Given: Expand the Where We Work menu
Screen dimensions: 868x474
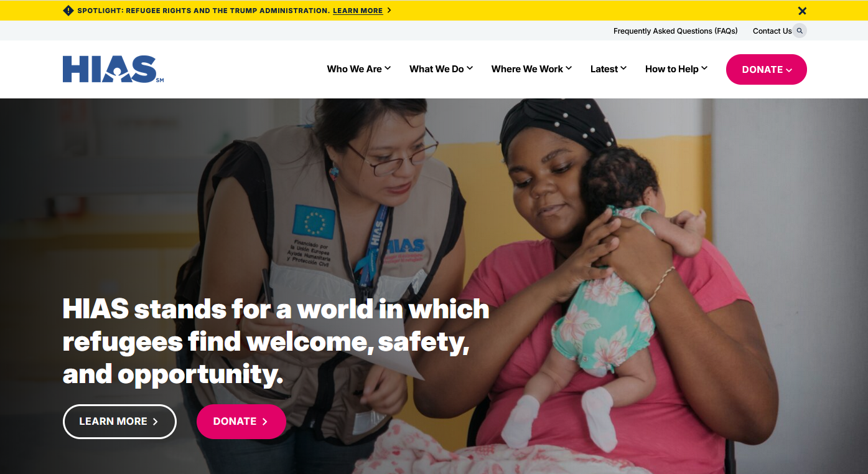Looking at the screenshot, I should (531, 69).
